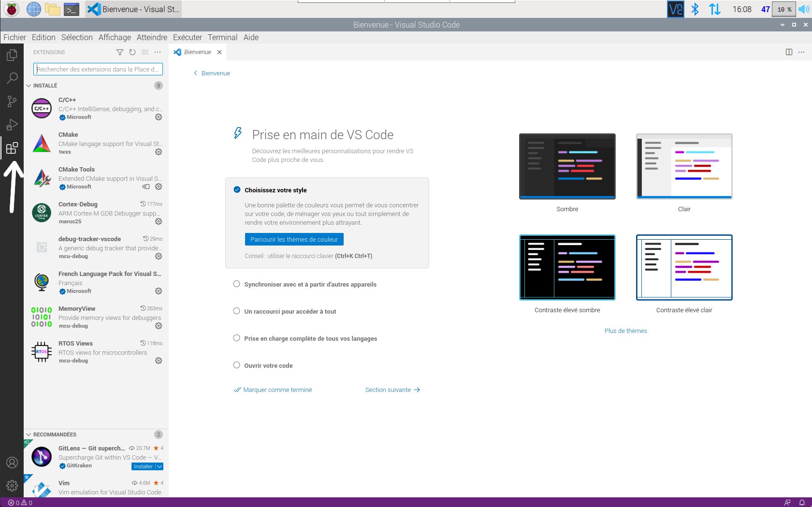The height and width of the screenshot is (507, 812).
Task: Open manage gear for MemoryView extension
Action: [159, 326]
